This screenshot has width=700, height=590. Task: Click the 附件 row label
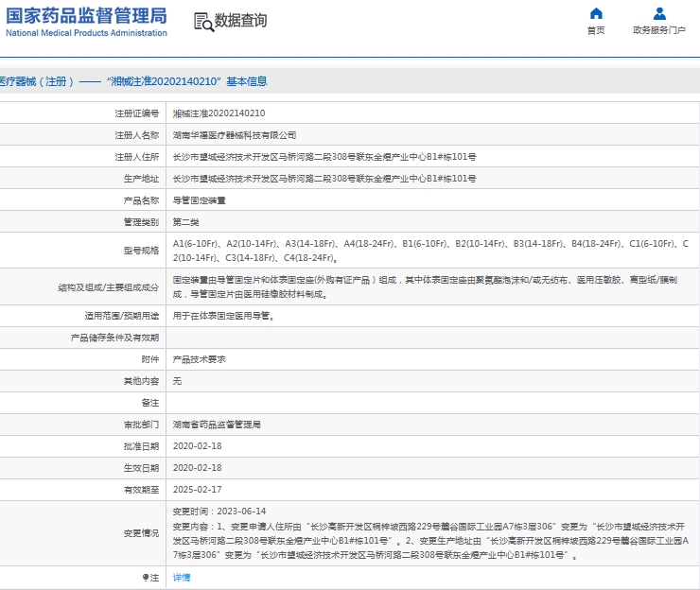[150, 359]
